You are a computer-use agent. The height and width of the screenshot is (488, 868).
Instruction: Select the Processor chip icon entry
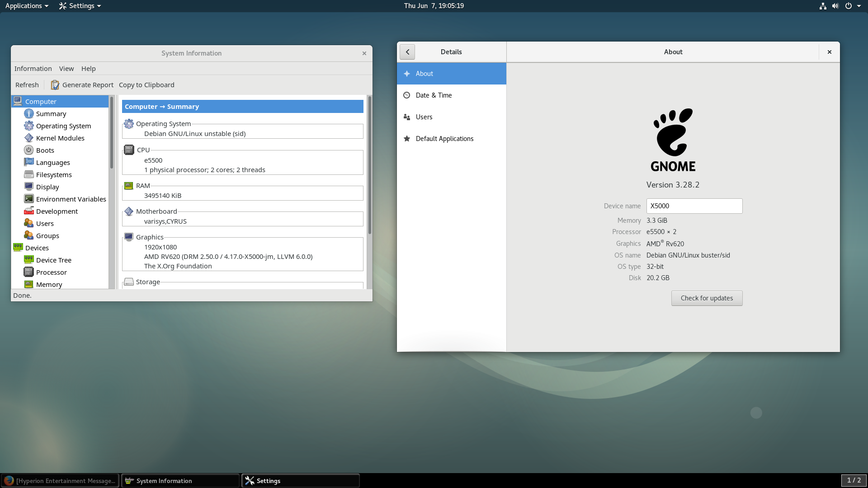29,272
